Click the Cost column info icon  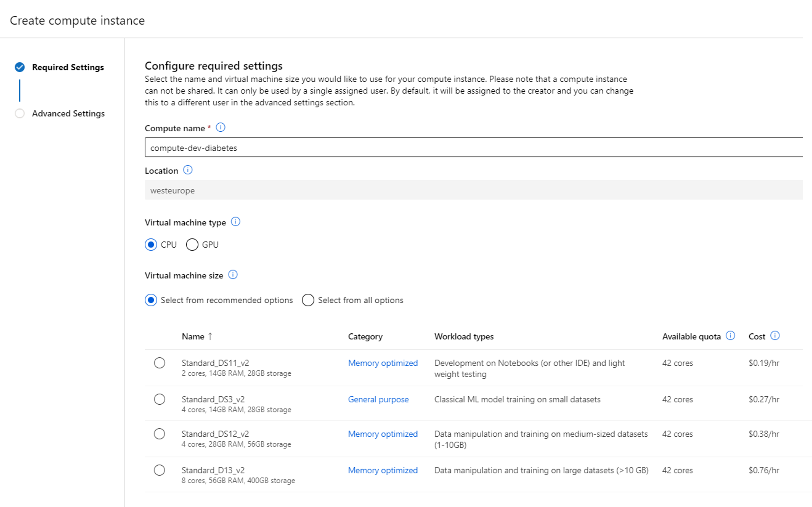775,335
